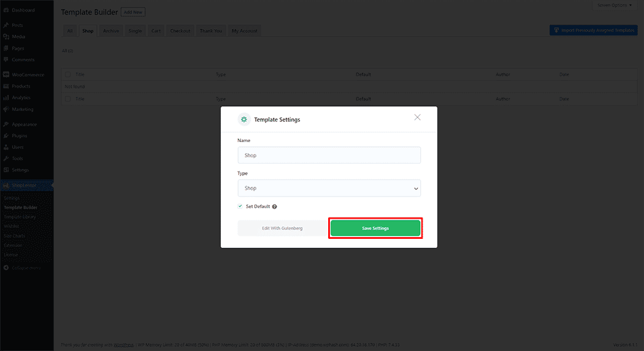Click the Collapse menu arrow icon
The width and height of the screenshot is (644, 351).
[x=6, y=268]
